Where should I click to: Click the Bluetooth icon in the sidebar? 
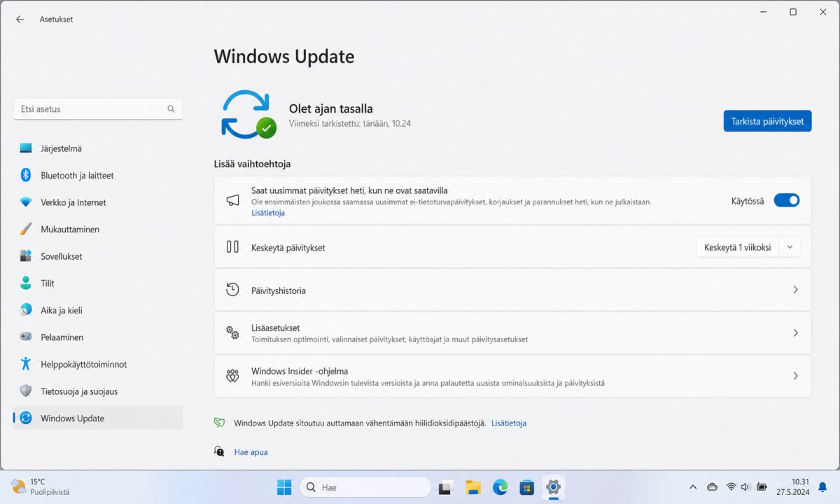click(26, 175)
